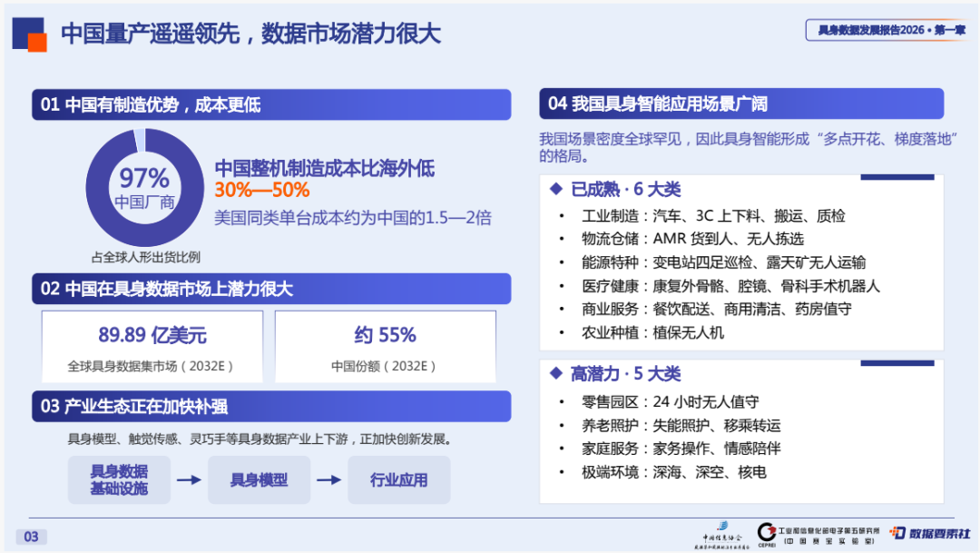Image resolution: width=980 pixels, height=553 pixels.
Task: Click diamond bullet beside 已成熟·6大类
Action: tap(555, 188)
